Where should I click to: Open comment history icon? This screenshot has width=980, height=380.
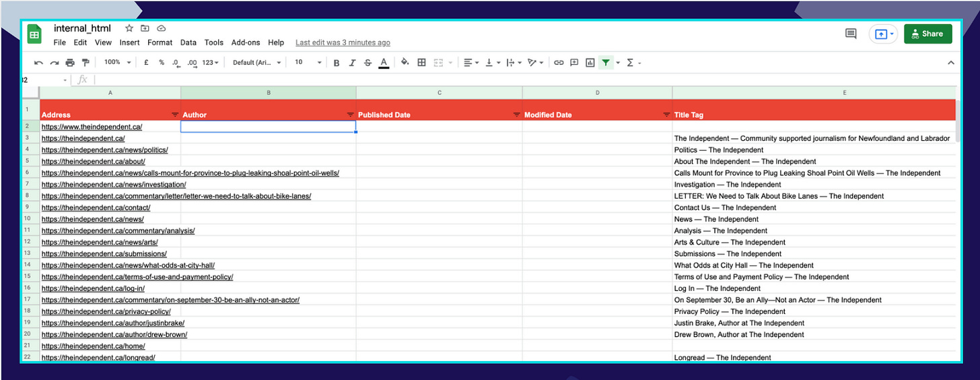[x=851, y=34]
